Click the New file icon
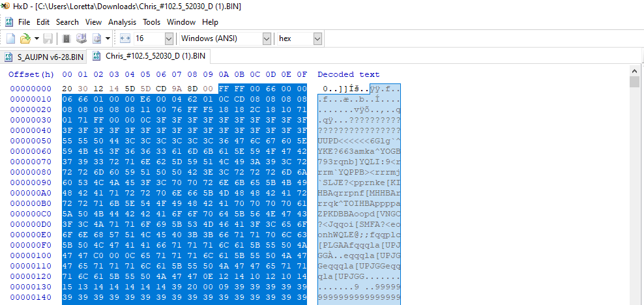 click(10, 39)
